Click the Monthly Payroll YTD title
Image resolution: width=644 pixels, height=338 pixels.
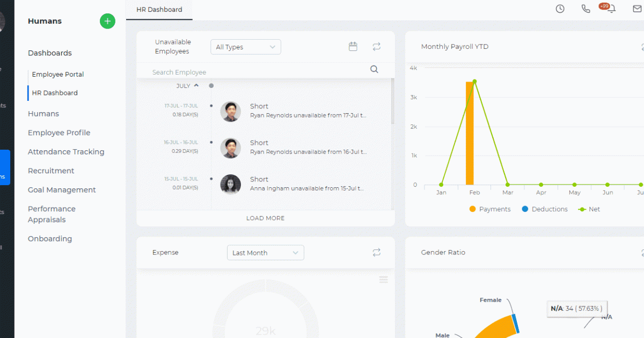pos(455,47)
